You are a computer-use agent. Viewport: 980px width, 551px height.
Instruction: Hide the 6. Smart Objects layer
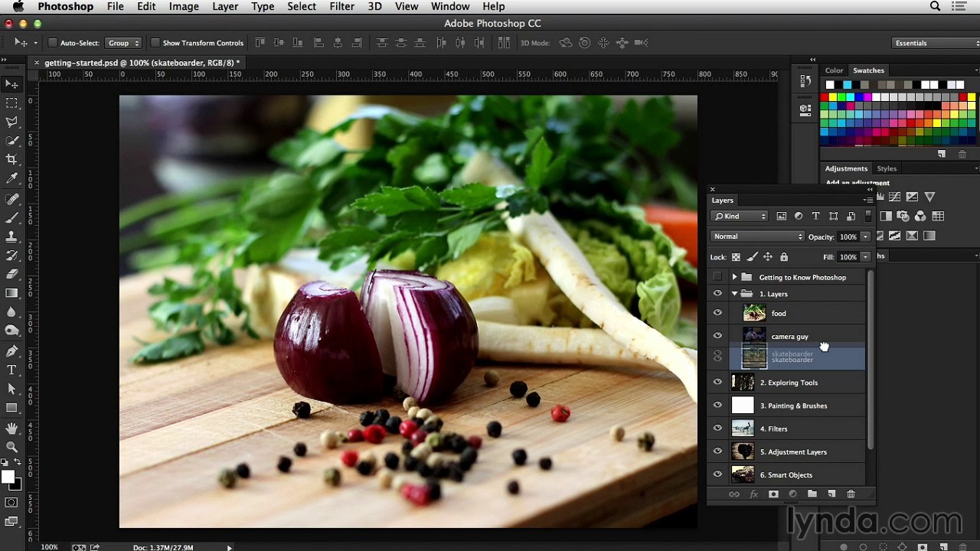[717, 474]
